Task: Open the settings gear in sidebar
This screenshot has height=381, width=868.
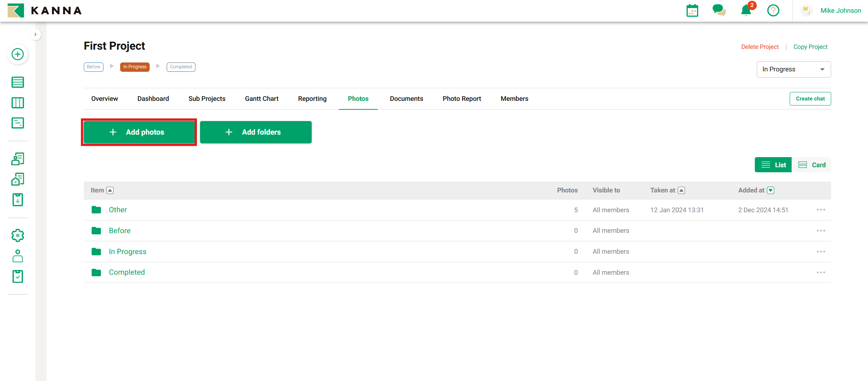Action: pos(17,236)
